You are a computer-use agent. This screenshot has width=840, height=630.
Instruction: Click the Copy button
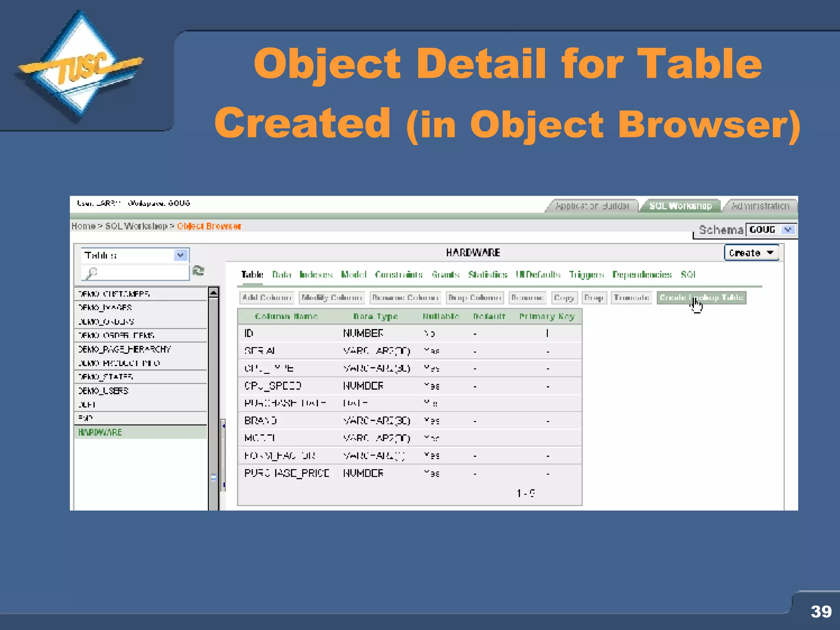(564, 298)
